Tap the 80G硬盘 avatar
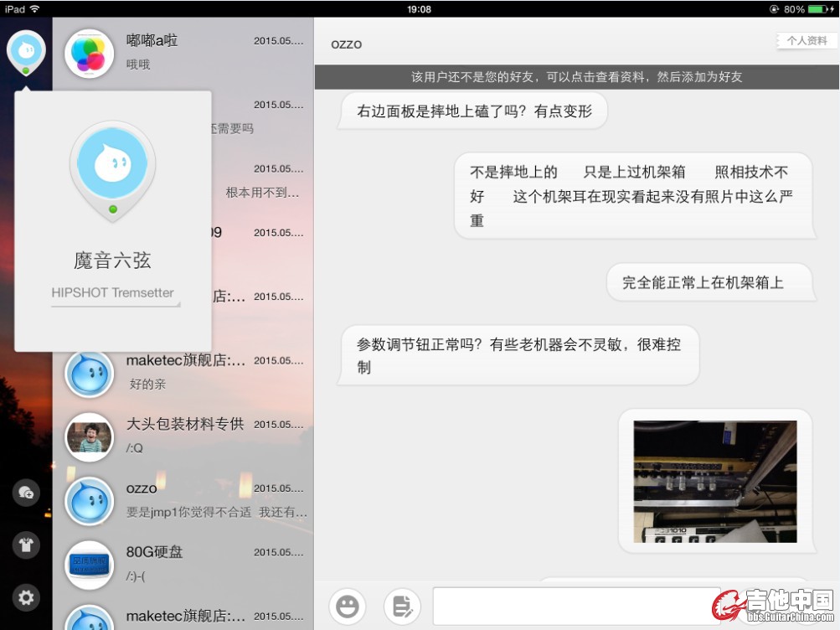Image resolution: width=840 pixels, height=630 pixels. click(89, 565)
